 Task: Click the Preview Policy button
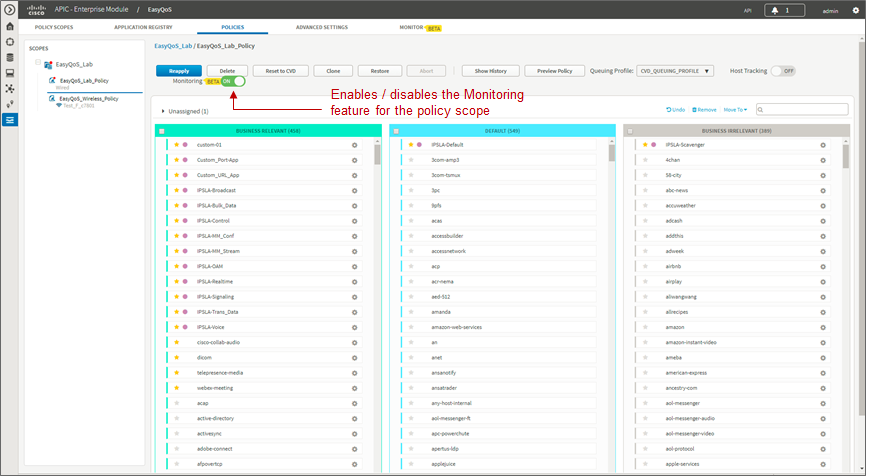click(x=554, y=71)
